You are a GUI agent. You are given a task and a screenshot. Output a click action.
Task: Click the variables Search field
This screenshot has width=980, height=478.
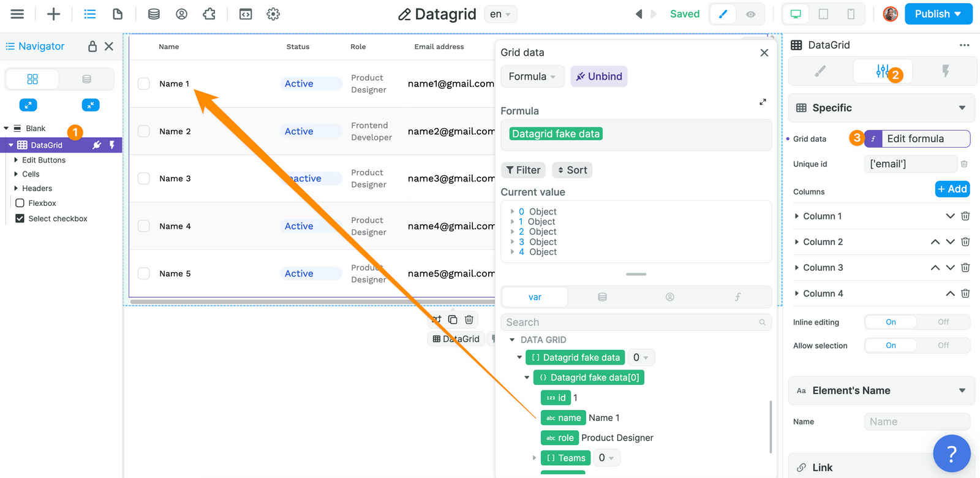tap(636, 322)
